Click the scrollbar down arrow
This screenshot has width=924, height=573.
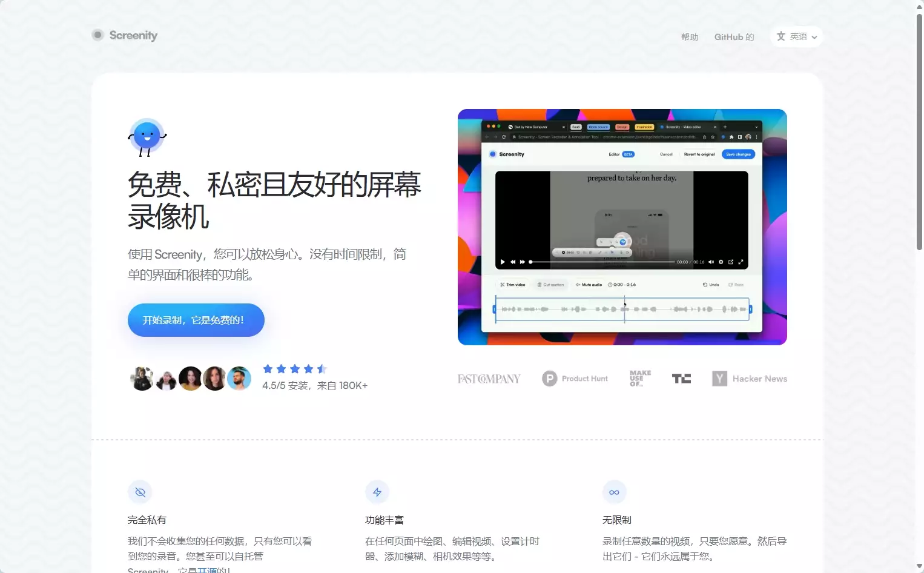pyautogui.click(x=919, y=568)
